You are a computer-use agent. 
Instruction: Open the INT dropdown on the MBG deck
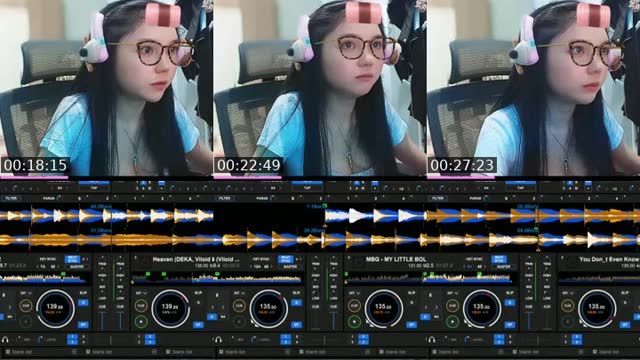coord(354,293)
